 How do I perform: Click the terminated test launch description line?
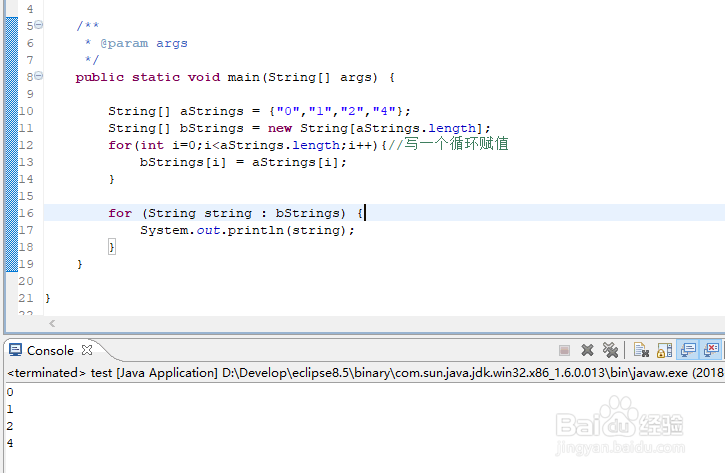pyautogui.click(x=365, y=373)
